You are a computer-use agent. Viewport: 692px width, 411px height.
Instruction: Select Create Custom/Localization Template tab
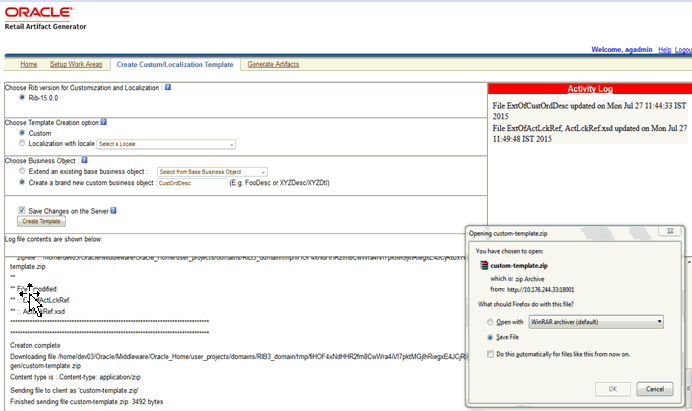175,64
